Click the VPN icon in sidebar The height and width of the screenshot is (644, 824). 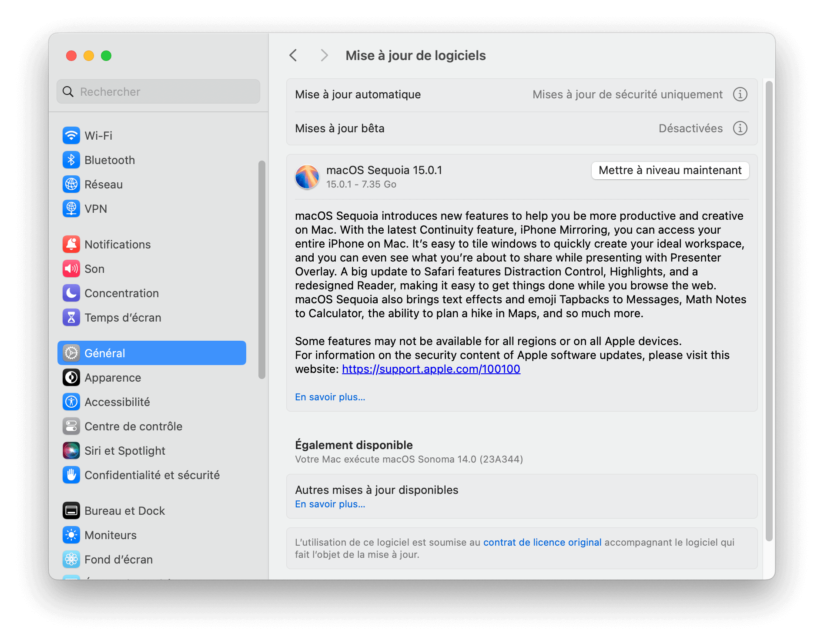[x=71, y=208]
